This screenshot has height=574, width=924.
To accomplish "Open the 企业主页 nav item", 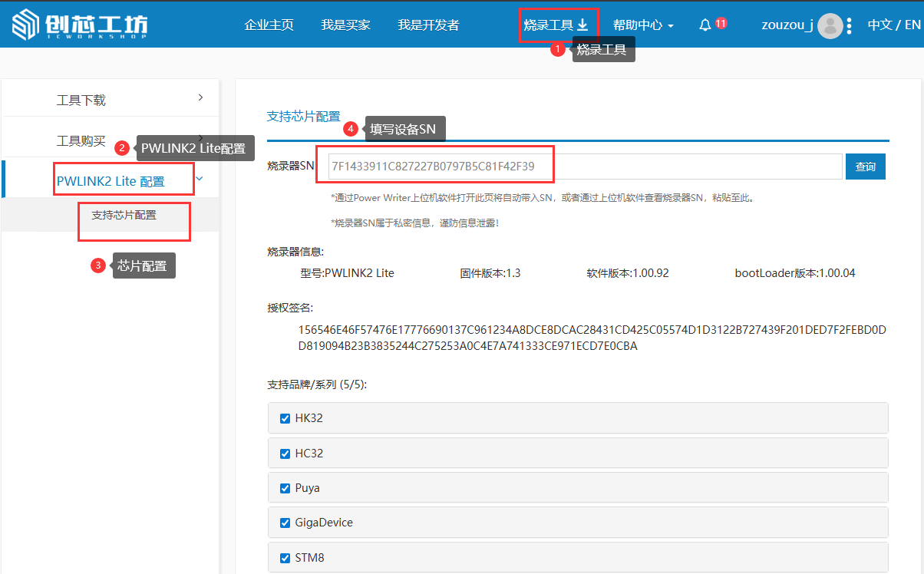I will [x=269, y=25].
